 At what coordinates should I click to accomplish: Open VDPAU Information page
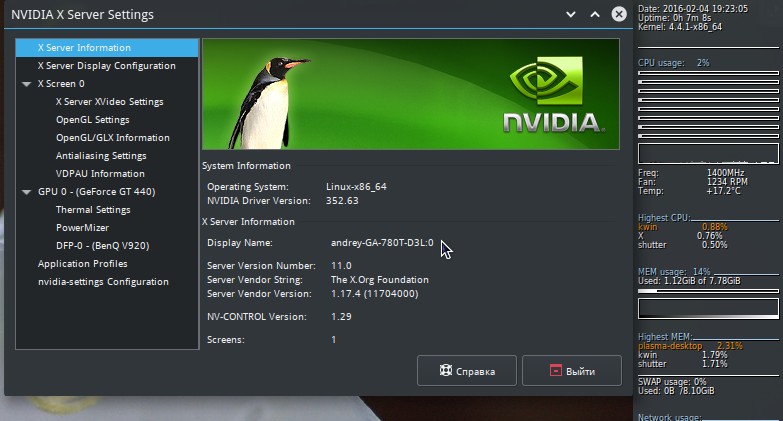[100, 174]
